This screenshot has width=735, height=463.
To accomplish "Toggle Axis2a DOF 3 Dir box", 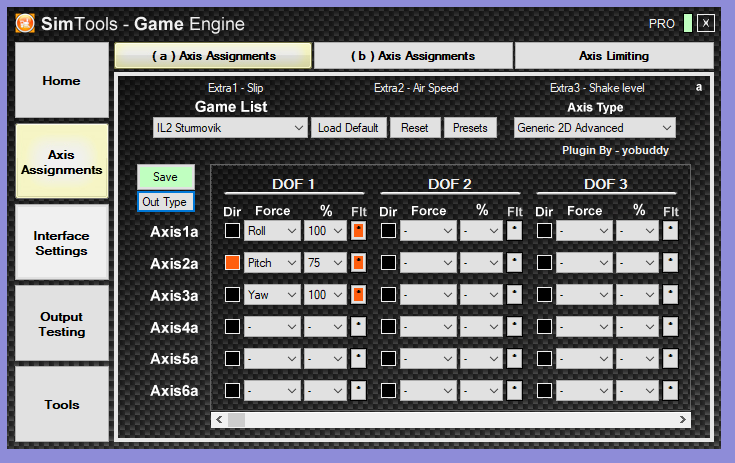I will coord(544,262).
